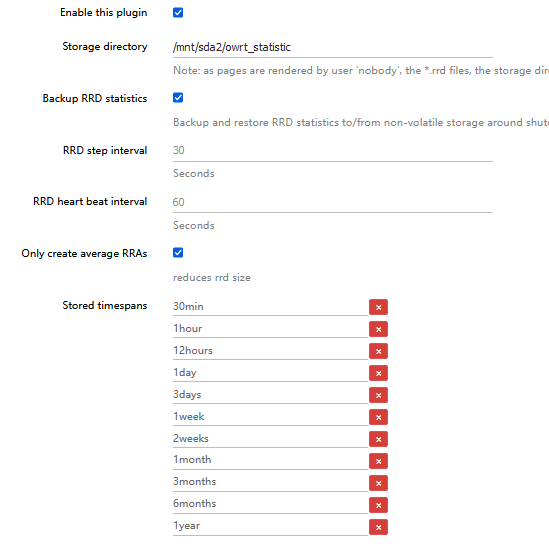
Task: Edit the 30min timespan text field
Action: pos(270,307)
